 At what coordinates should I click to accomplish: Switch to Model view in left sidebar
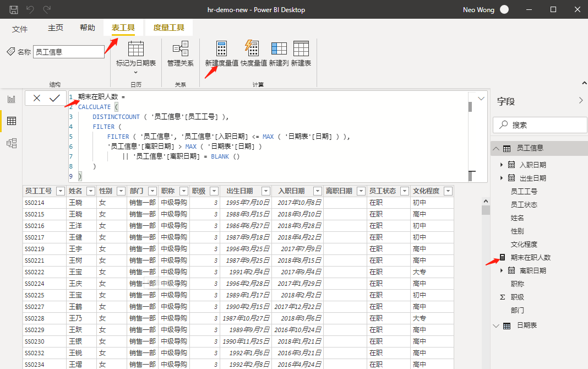click(x=11, y=143)
